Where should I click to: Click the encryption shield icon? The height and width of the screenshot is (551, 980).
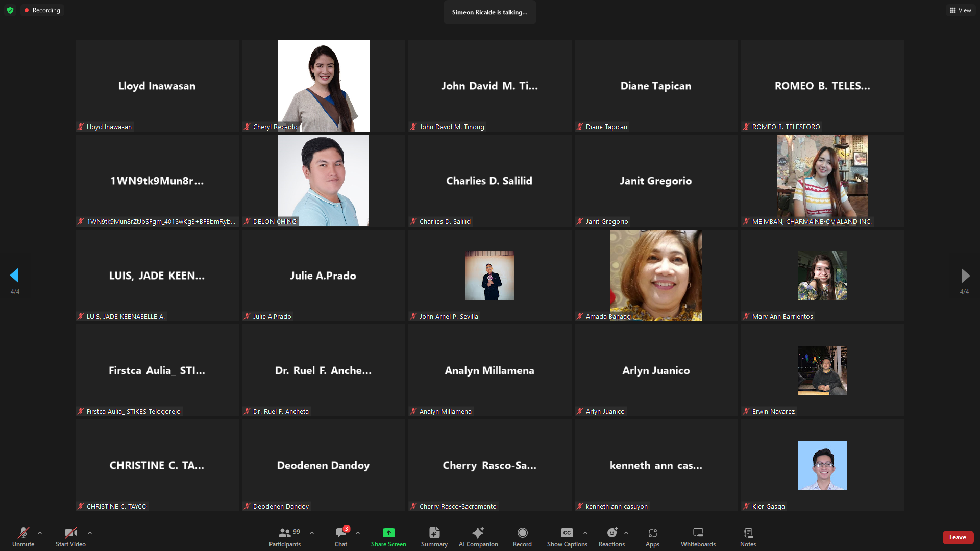click(x=10, y=10)
